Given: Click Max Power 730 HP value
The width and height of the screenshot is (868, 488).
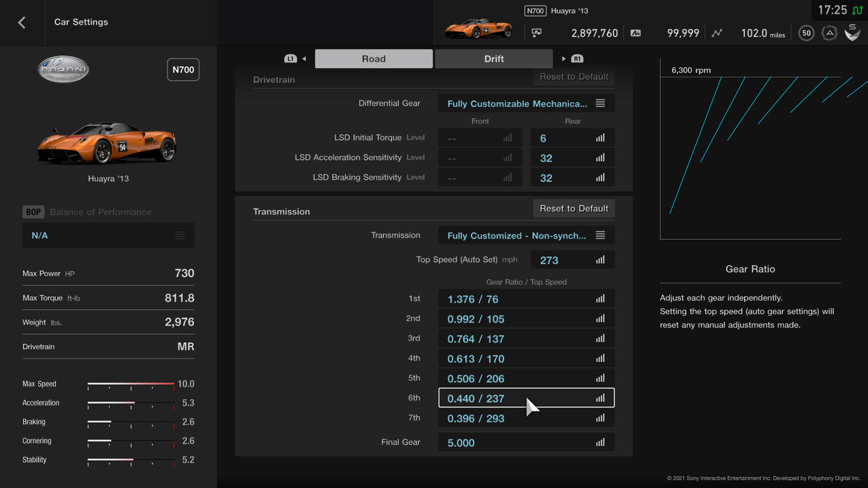Looking at the screenshot, I should click(x=184, y=273).
